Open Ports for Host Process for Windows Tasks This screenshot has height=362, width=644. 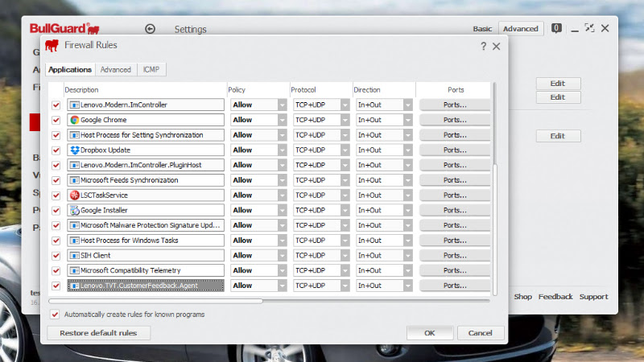click(x=455, y=241)
